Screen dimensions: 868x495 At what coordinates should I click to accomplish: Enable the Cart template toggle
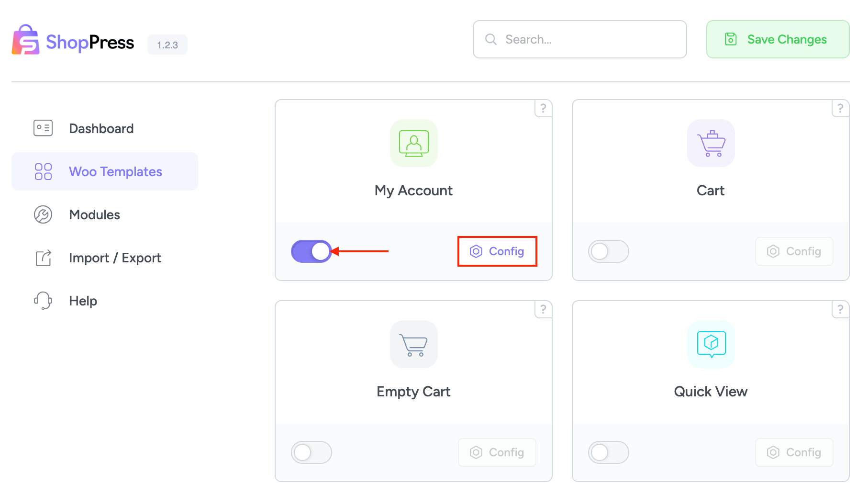pos(608,251)
